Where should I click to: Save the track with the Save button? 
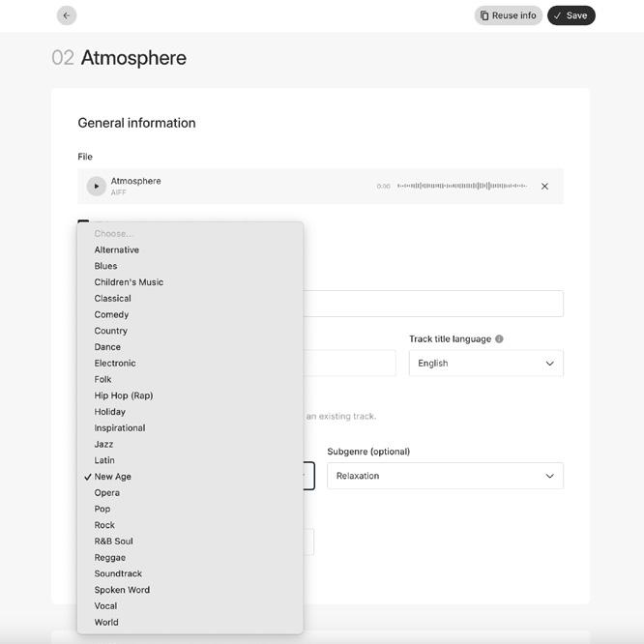pos(571,15)
